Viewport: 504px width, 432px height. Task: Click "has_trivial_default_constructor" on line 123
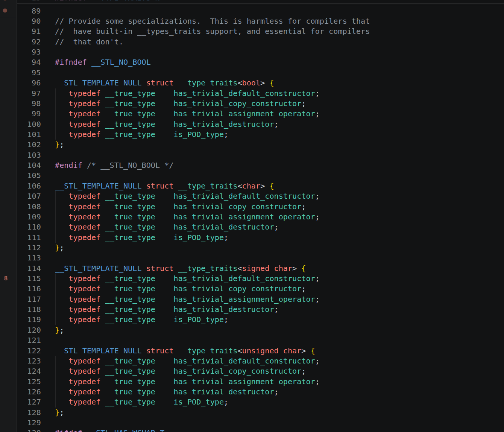point(244,361)
